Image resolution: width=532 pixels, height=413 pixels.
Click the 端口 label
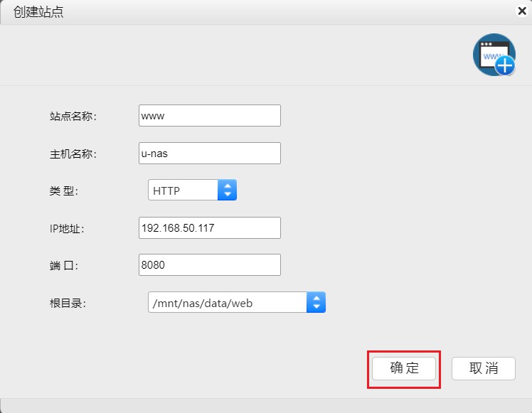pos(64,266)
